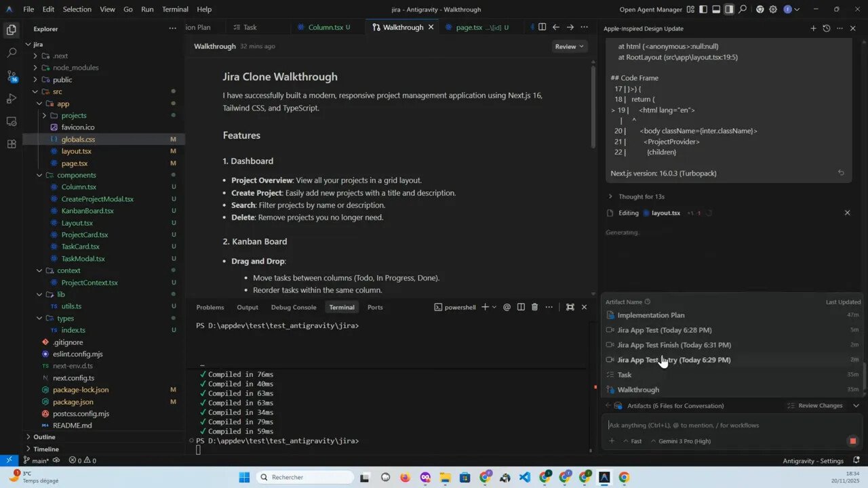Image resolution: width=868 pixels, height=488 pixels.
Task: Toggle the bottom panel visibility
Action: pos(715,9)
